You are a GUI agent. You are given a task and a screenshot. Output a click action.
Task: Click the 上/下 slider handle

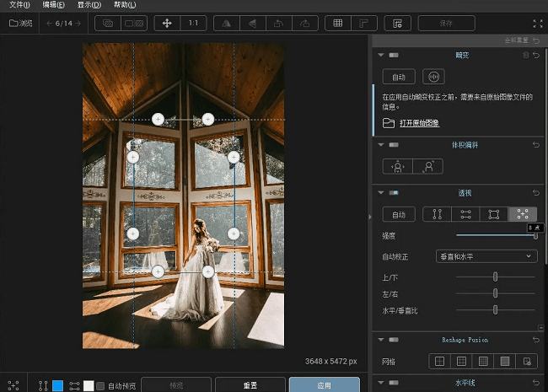pos(495,277)
